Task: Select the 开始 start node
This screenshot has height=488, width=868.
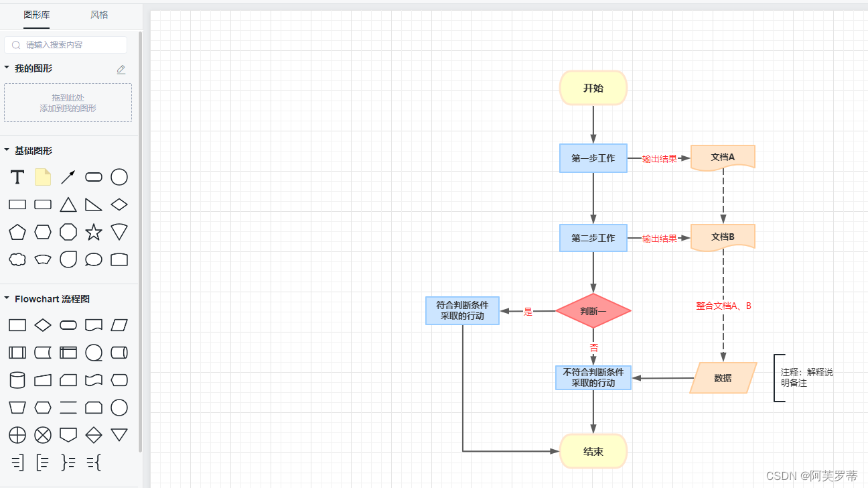Action: [x=593, y=88]
